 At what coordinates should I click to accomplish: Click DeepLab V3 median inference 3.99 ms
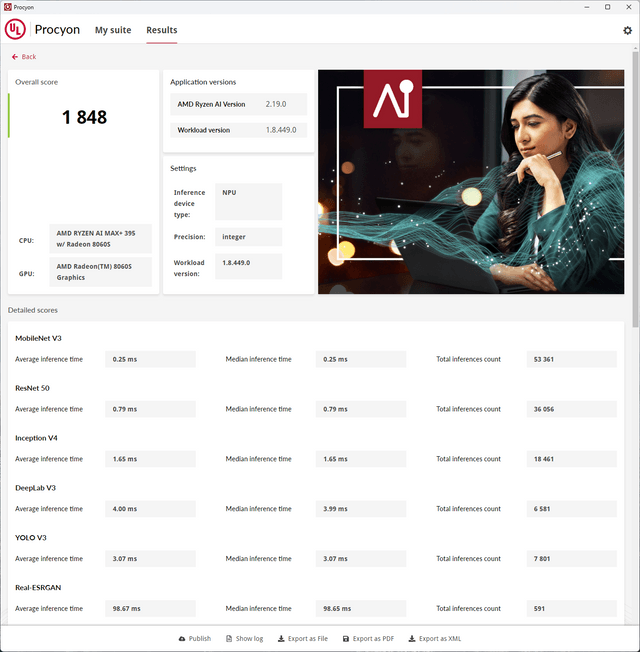click(x=361, y=509)
